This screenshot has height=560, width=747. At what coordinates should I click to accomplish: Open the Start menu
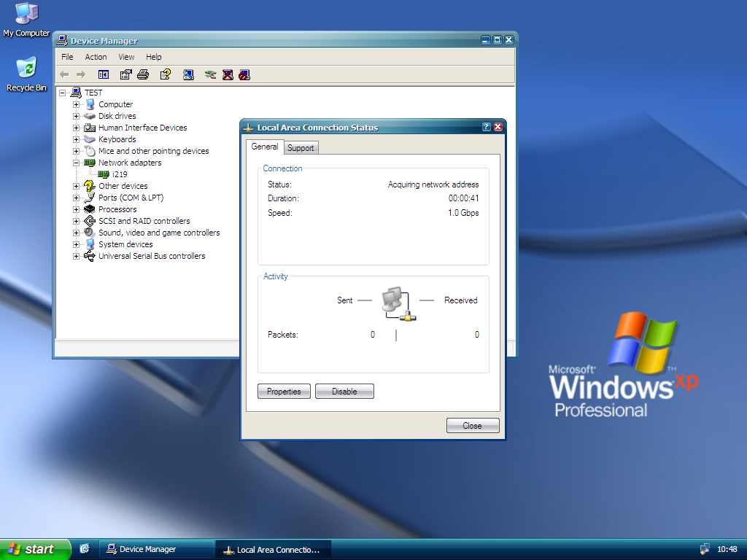[35, 550]
